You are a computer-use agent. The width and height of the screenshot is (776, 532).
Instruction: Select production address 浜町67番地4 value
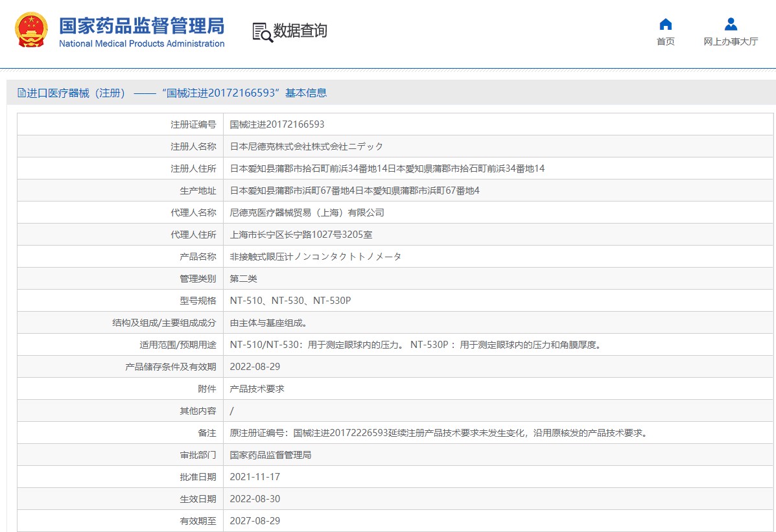pyautogui.click(x=355, y=191)
